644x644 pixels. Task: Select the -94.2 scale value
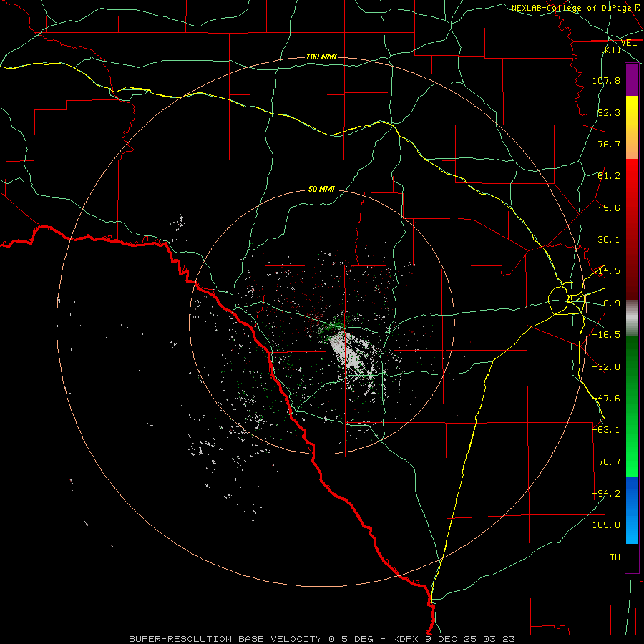click(606, 494)
